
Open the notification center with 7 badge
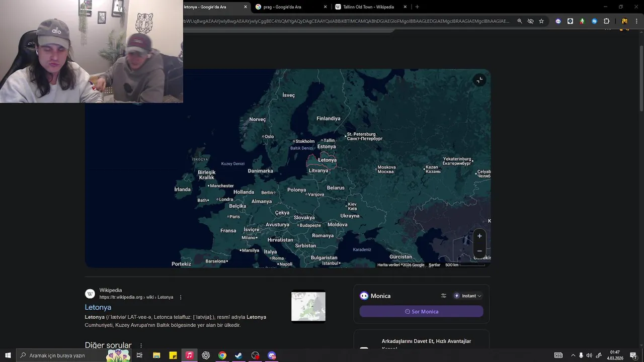point(634,355)
